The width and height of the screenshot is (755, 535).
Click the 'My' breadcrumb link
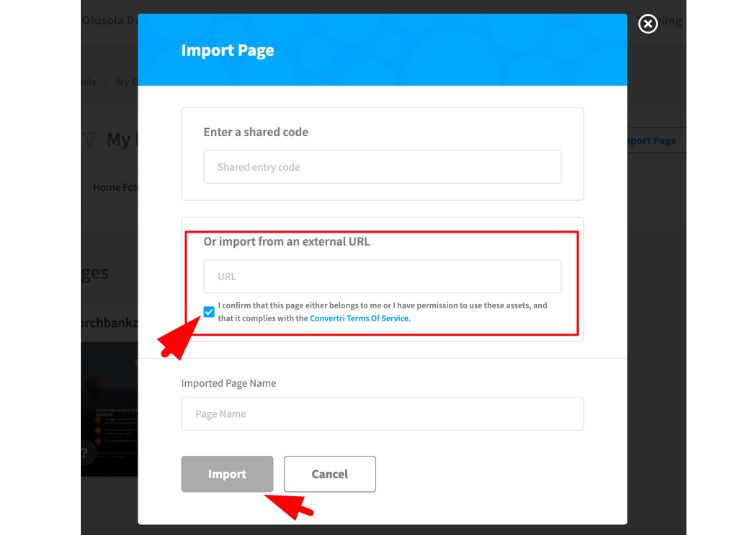[126, 82]
